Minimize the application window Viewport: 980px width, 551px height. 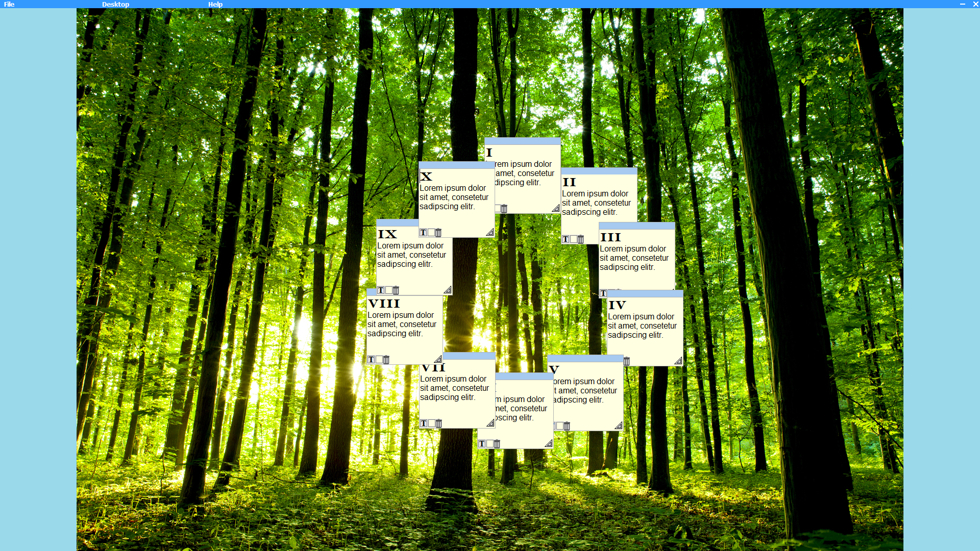click(x=962, y=4)
